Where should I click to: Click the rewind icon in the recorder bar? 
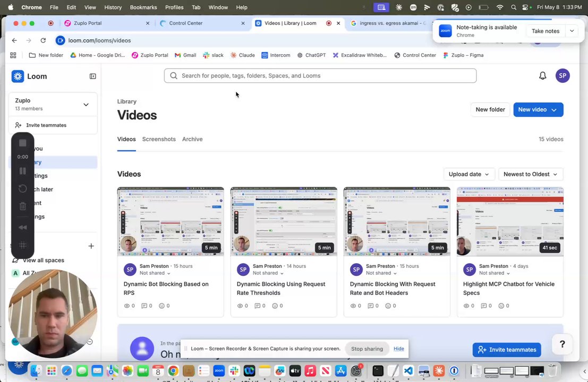pos(22,227)
